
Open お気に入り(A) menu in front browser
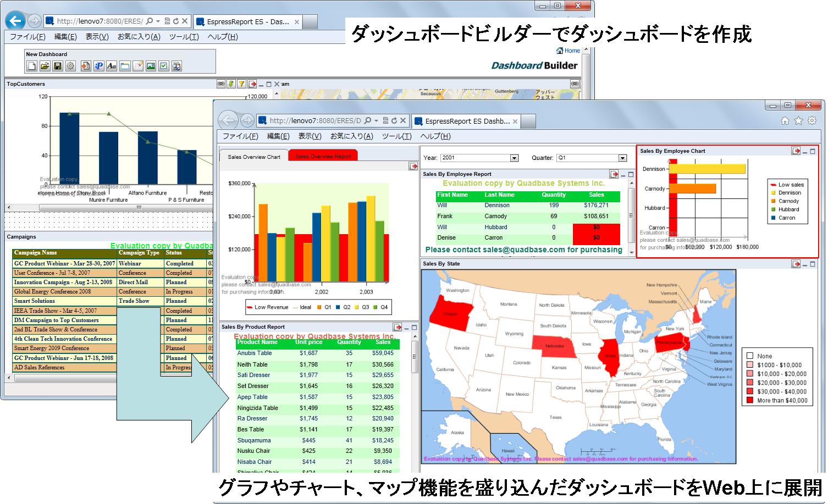[x=351, y=136]
